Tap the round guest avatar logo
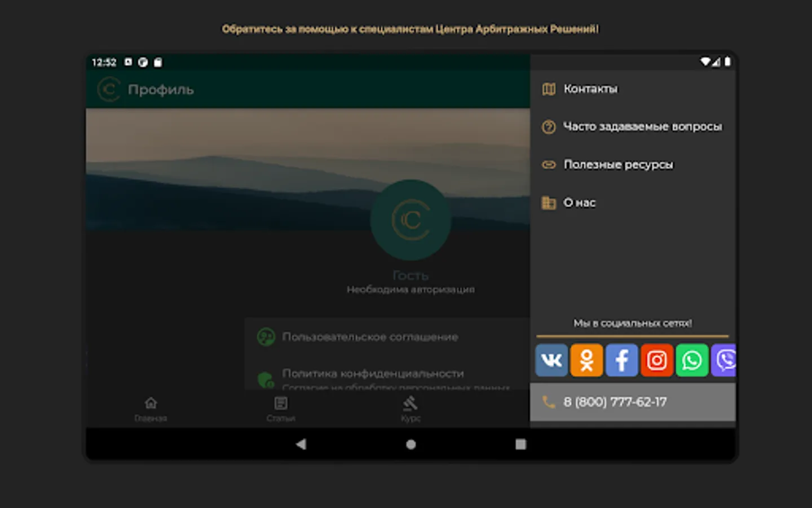812x508 pixels. [411, 220]
